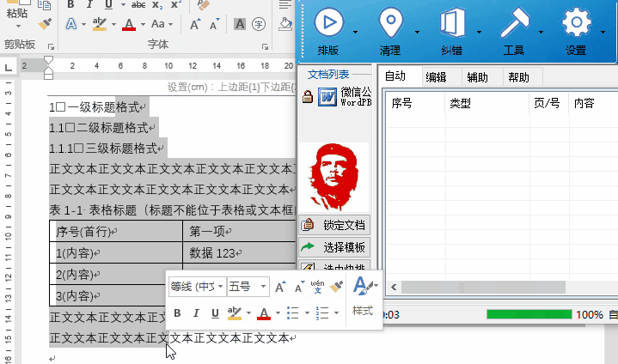Click the 锁定文档 button
Viewport: 618px width, 364px height.
335,226
